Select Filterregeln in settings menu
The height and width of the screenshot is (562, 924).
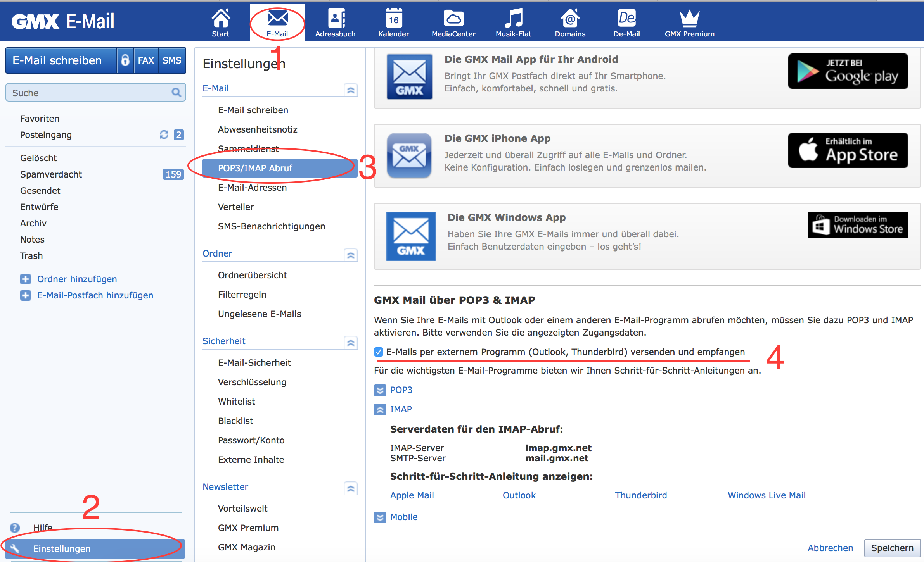pos(242,295)
